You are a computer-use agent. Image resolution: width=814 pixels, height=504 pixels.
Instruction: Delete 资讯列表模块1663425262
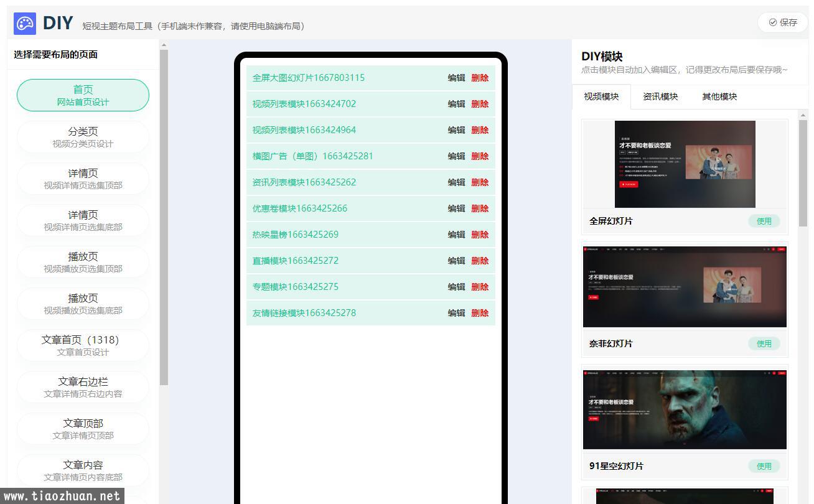click(x=480, y=182)
